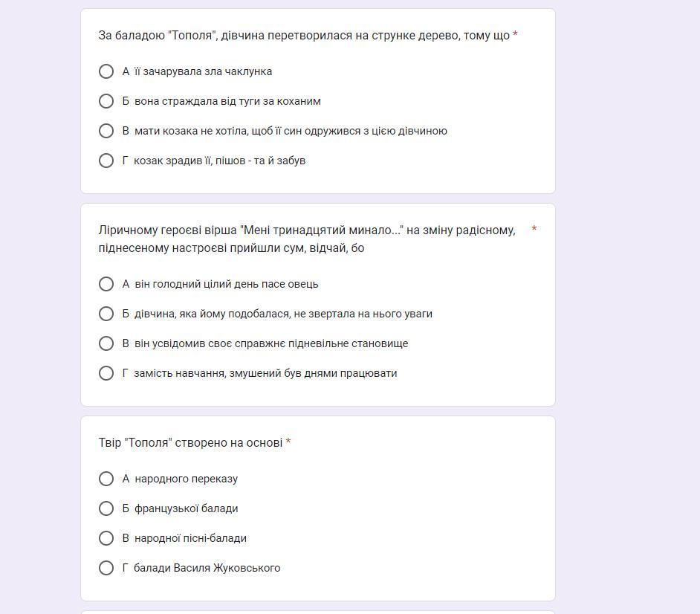Choose А 'народного переказу' radio button
Viewport: 700px width, 614px height.
(106, 479)
